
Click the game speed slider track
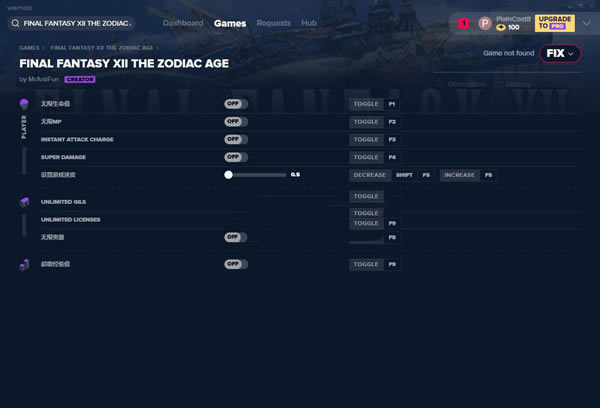pos(255,175)
